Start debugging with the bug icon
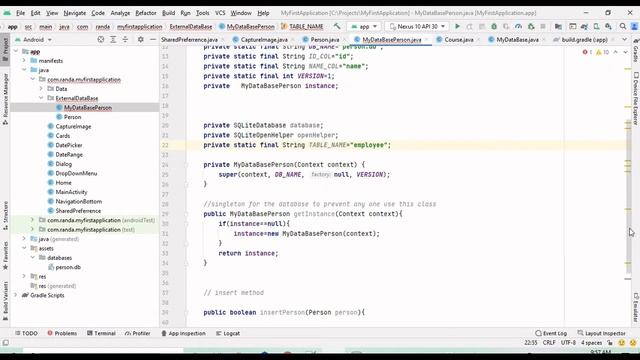640x360 pixels. point(494,26)
